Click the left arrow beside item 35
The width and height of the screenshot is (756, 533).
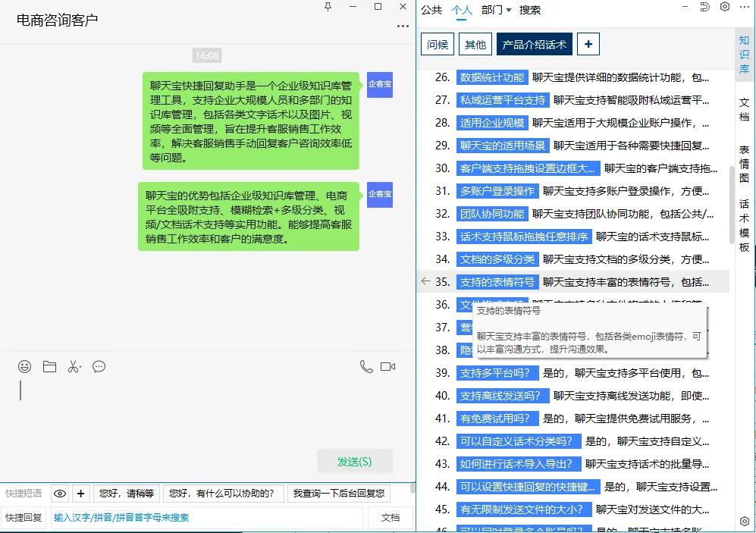pyautogui.click(x=425, y=281)
